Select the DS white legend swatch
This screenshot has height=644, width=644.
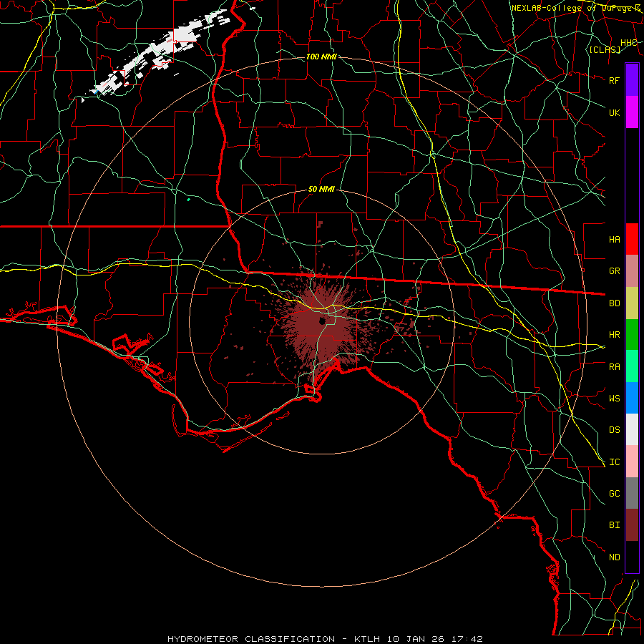tap(632, 429)
